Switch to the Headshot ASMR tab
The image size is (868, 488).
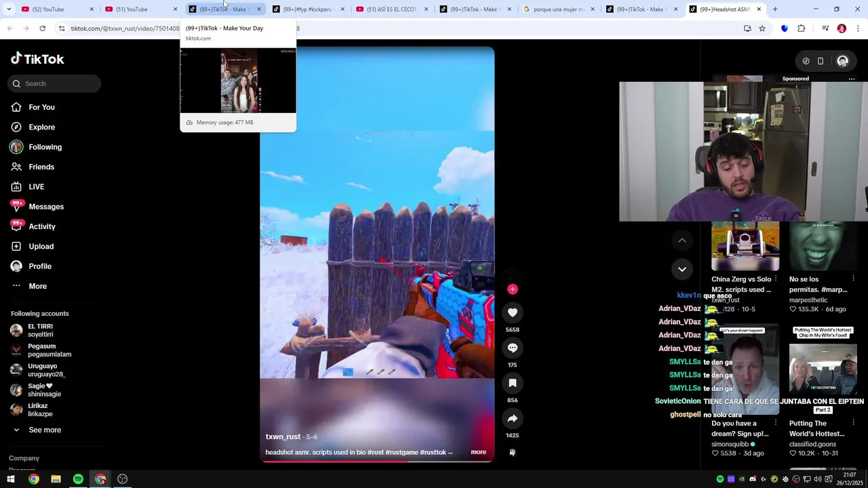[724, 9]
